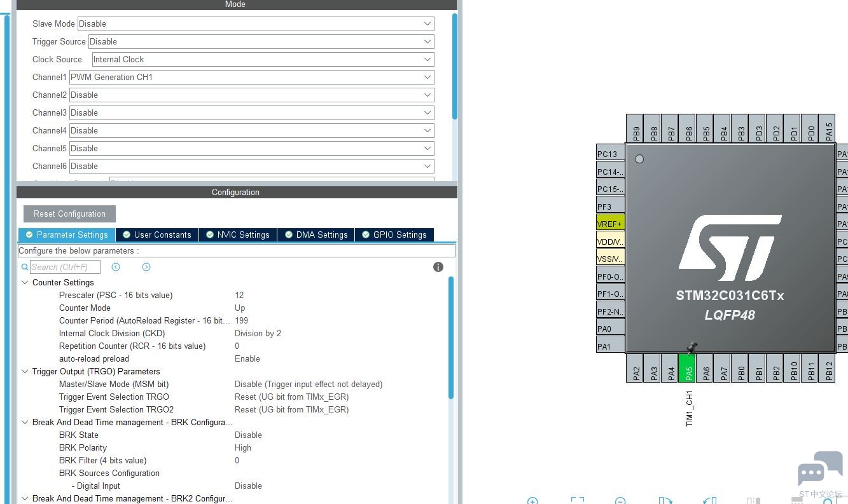Open the Channel5 dropdown
Image resolution: width=848 pixels, height=504 pixels.
click(x=251, y=148)
